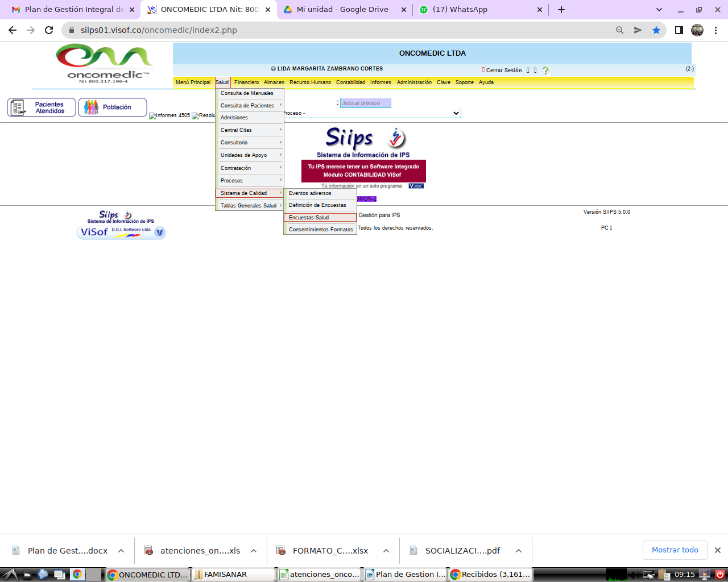Click the ViSof software logo in footer
The width and height of the screenshot is (728, 582).
121,232
